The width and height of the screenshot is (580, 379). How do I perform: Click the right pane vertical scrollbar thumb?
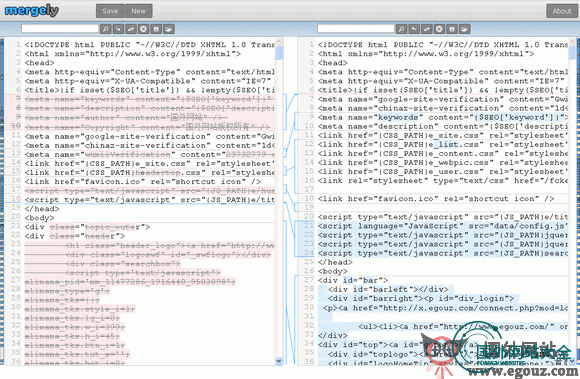click(x=572, y=53)
